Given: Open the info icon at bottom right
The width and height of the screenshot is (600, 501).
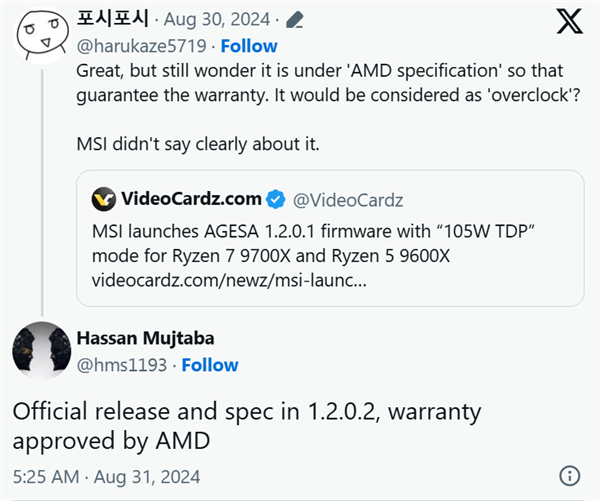Looking at the screenshot, I should click(x=568, y=476).
